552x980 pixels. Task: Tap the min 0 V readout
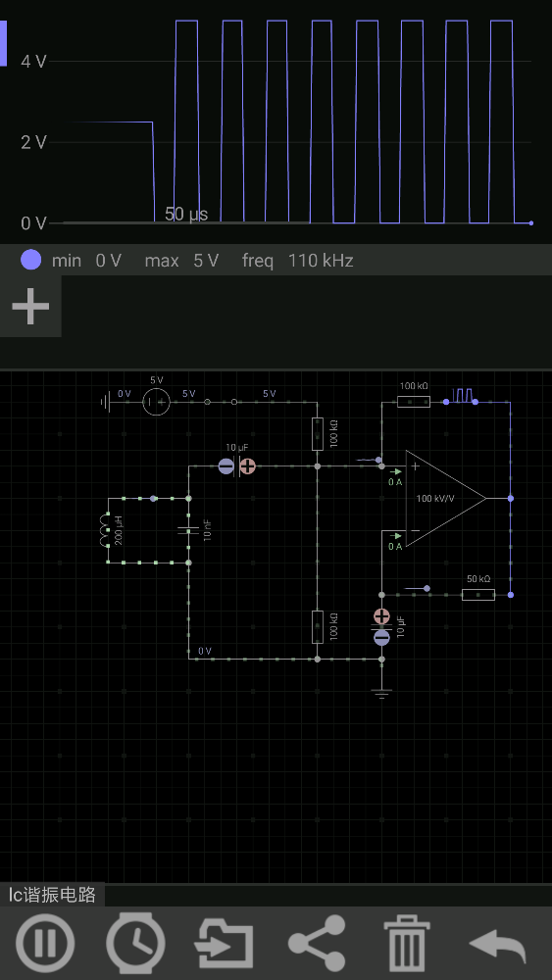pyautogui.click(x=86, y=261)
